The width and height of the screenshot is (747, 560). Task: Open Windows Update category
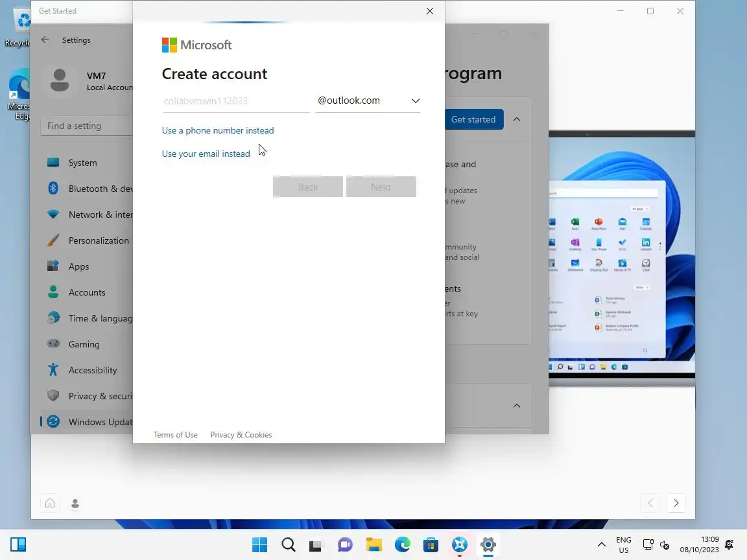point(87,422)
